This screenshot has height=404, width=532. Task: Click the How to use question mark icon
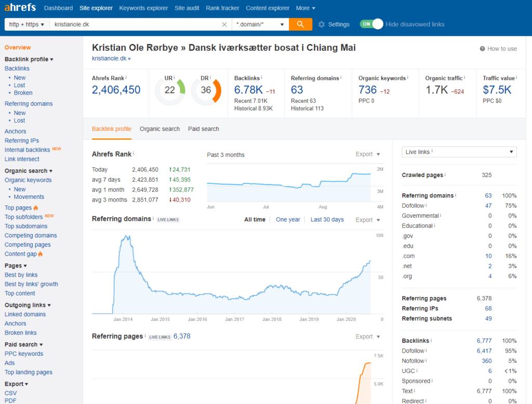482,49
